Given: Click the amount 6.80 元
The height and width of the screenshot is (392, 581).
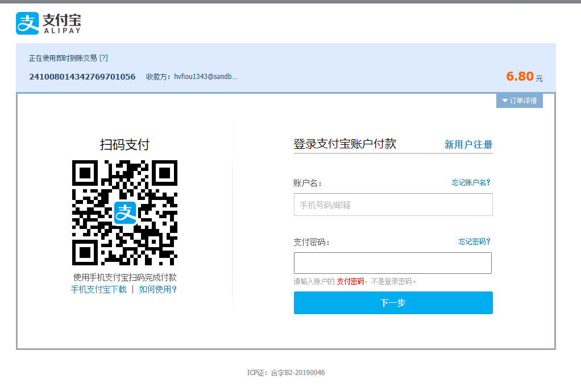Looking at the screenshot, I should [524, 76].
